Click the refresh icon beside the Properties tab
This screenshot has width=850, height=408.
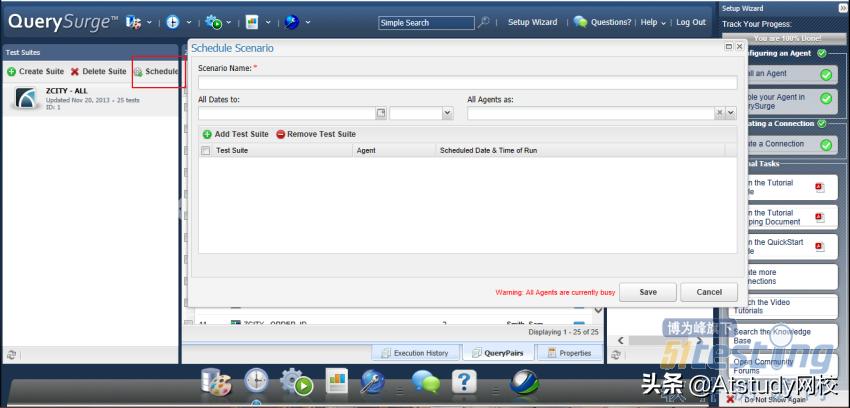coord(615,355)
